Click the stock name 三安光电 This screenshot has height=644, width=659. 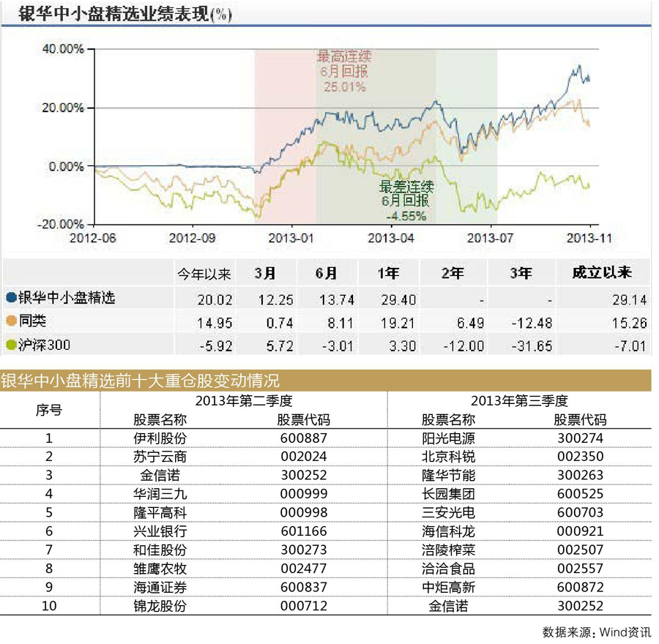point(448,512)
